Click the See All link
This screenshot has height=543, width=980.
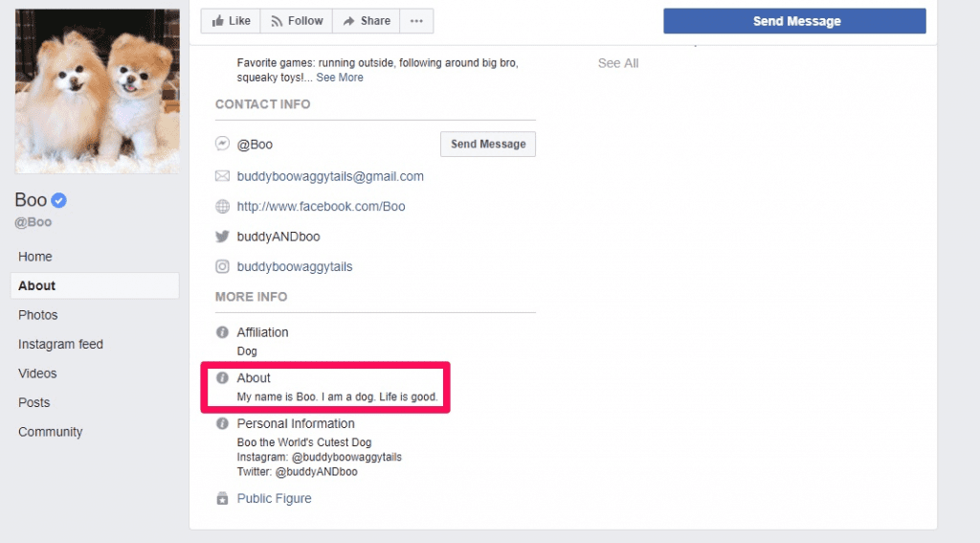coord(618,63)
